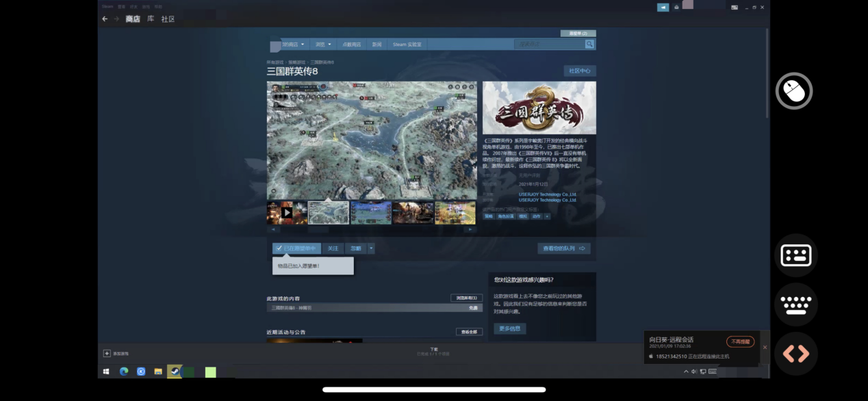Expand the 您的商店 store dropdown

pos(293,44)
